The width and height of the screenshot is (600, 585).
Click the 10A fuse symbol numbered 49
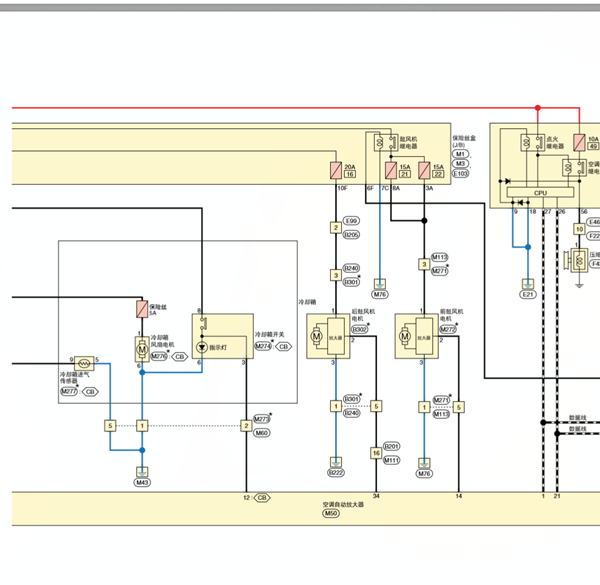(579, 142)
